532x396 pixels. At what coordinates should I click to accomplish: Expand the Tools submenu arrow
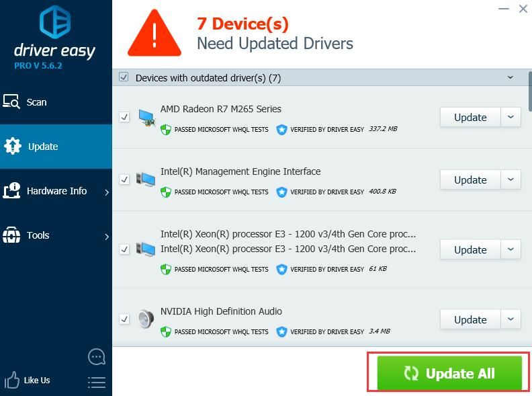107,237
